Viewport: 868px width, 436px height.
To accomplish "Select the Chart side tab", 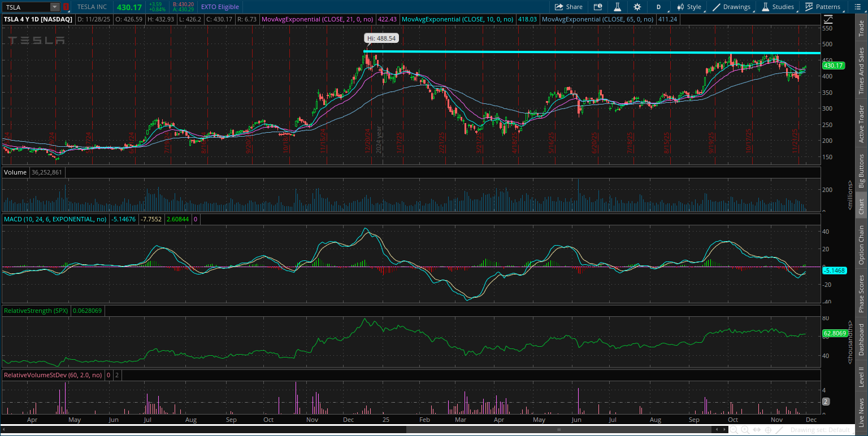I will point(861,206).
